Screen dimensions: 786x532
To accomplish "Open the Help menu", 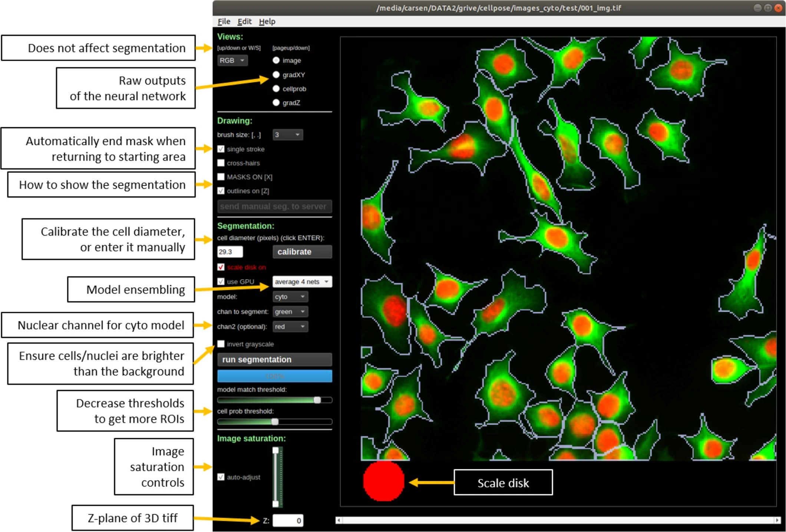I will click(x=267, y=22).
